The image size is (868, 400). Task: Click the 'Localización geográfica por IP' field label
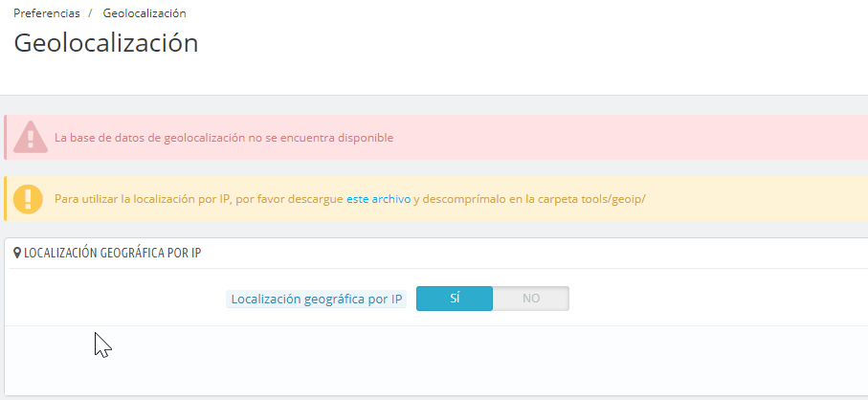coord(316,300)
